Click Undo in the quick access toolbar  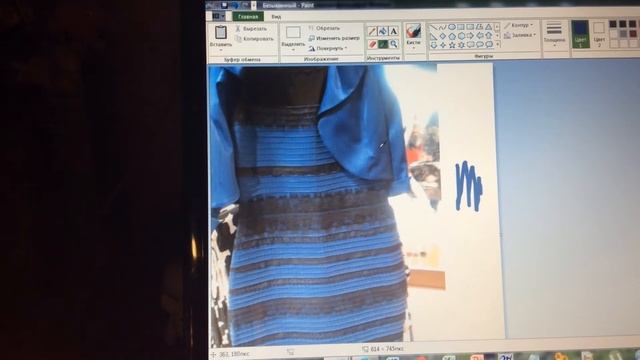235,5
